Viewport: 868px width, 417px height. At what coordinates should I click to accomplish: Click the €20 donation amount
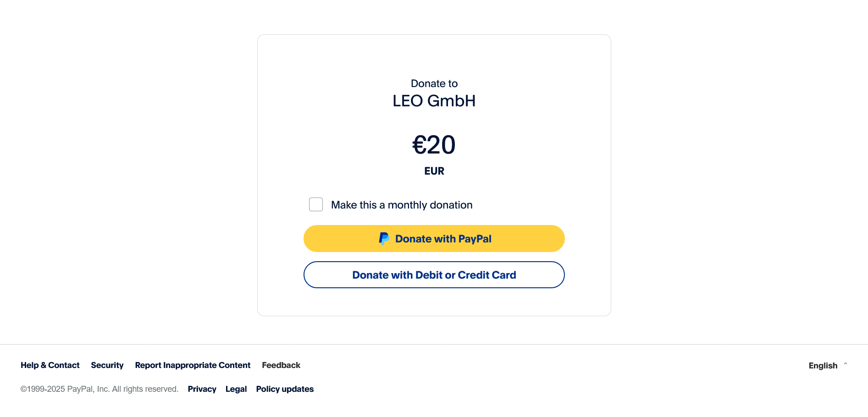[x=434, y=145]
